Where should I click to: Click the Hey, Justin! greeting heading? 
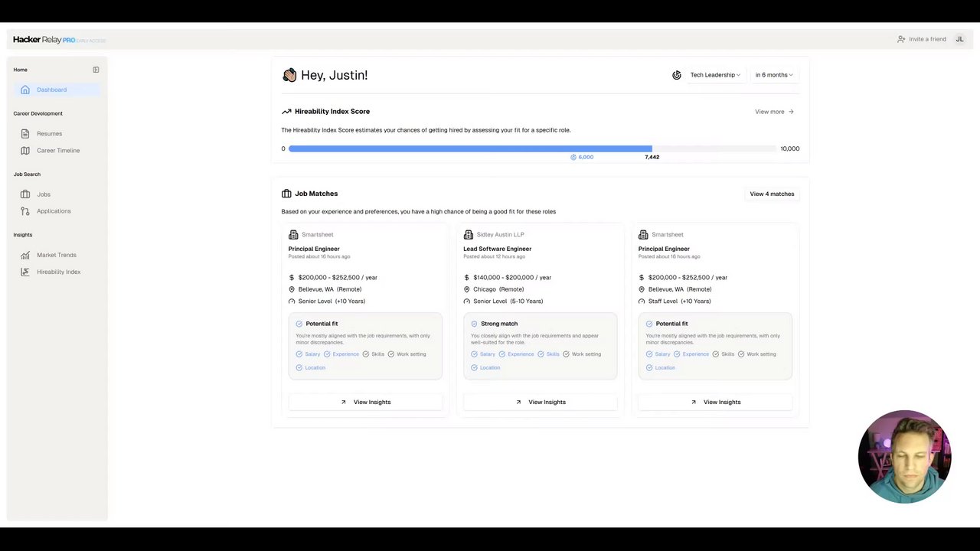[x=334, y=75]
